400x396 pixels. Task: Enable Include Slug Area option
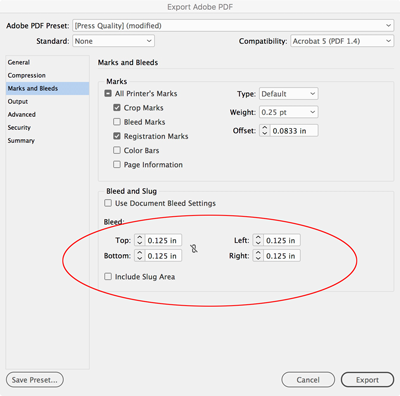click(108, 276)
